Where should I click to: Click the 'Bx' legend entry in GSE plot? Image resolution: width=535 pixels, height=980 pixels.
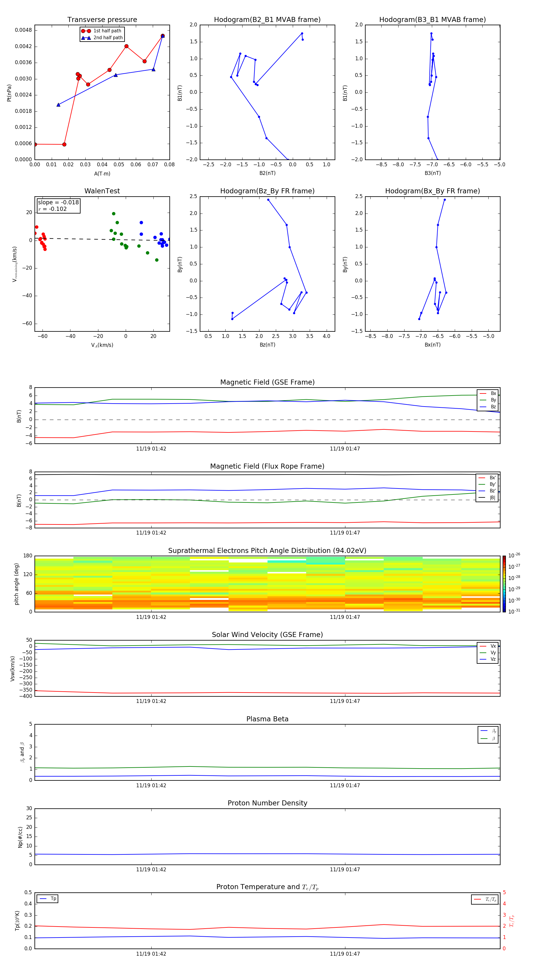[x=488, y=393]
